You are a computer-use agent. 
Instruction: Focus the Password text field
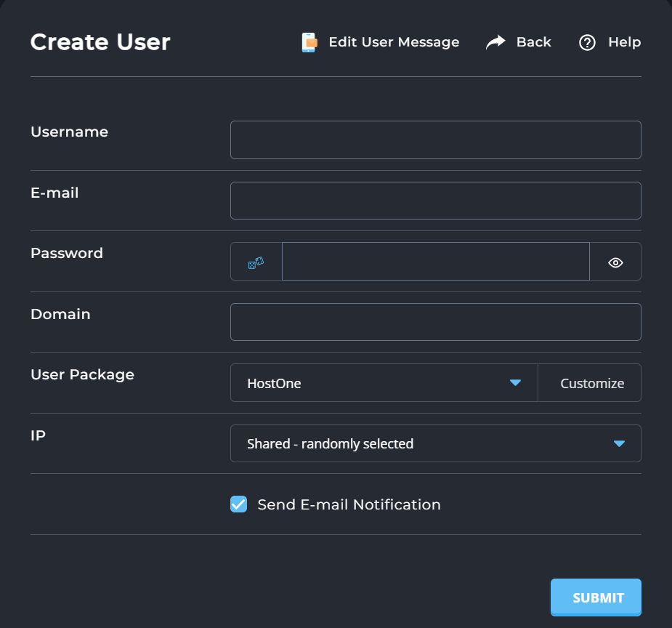(x=436, y=262)
